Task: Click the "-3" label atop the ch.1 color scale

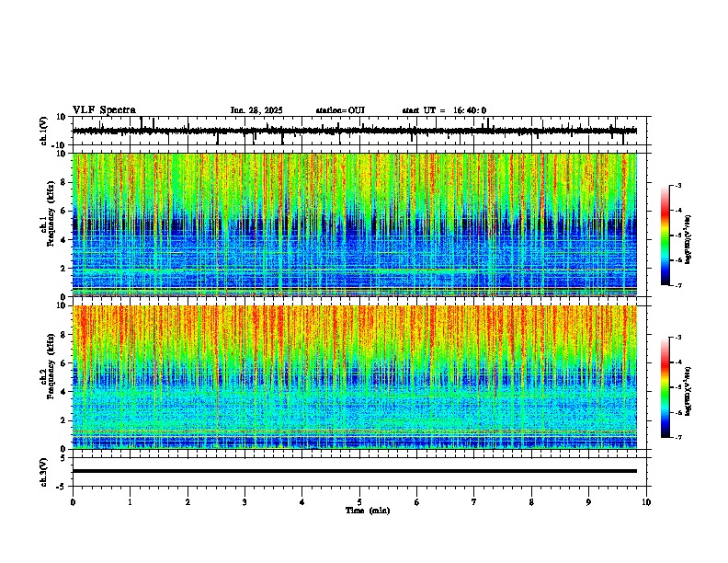Action: click(x=677, y=185)
